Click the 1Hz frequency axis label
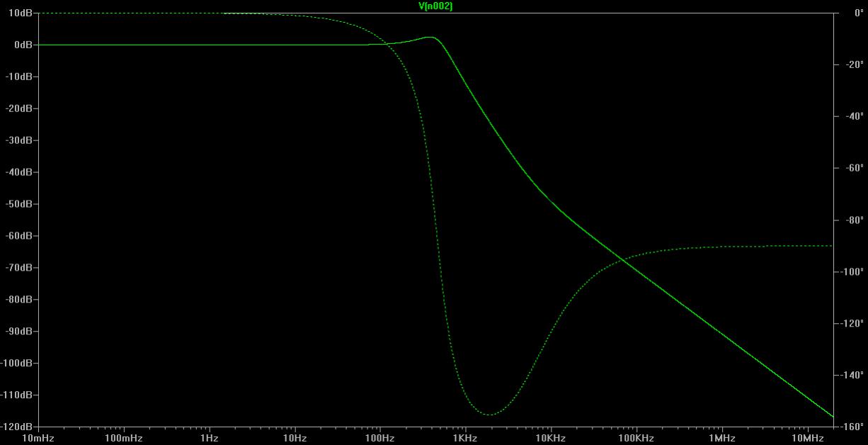868x445 pixels. click(209, 439)
